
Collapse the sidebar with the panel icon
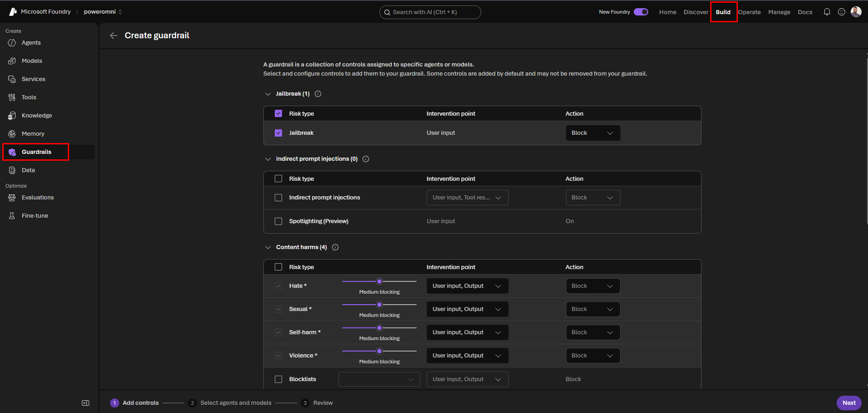[86, 403]
